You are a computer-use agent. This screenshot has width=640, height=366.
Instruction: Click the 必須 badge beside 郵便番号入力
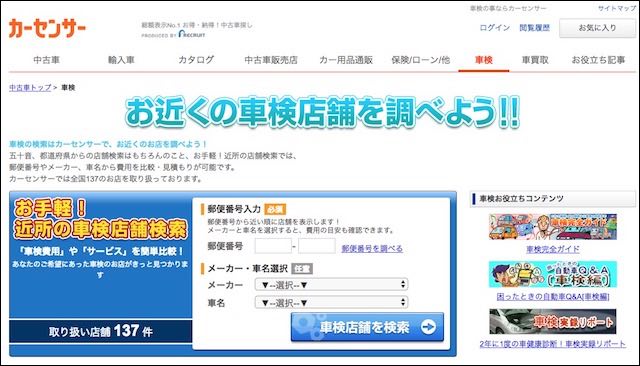[x=275, y=209]
